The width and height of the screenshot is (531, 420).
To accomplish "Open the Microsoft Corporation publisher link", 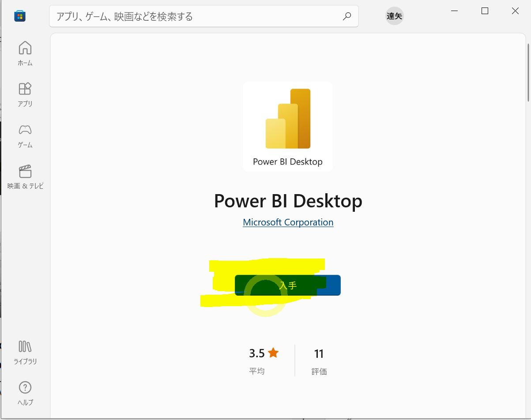I will tap(288, 222).
